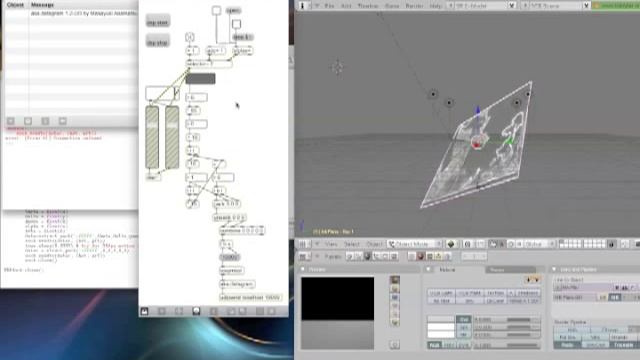Image resolution: width=640 pixels, height=360 pixels.
Task: Click the open message box in patcher
Action: tap(233, 11)
